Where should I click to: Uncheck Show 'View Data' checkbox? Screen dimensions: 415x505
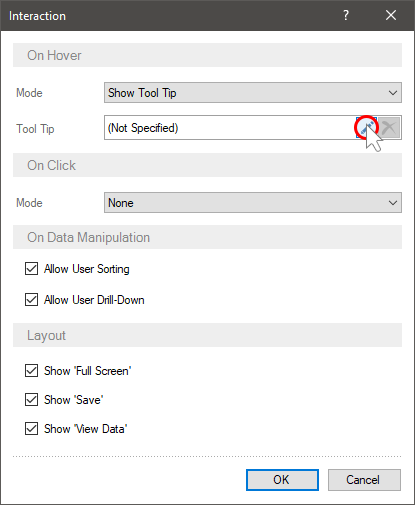click(31, 429)
